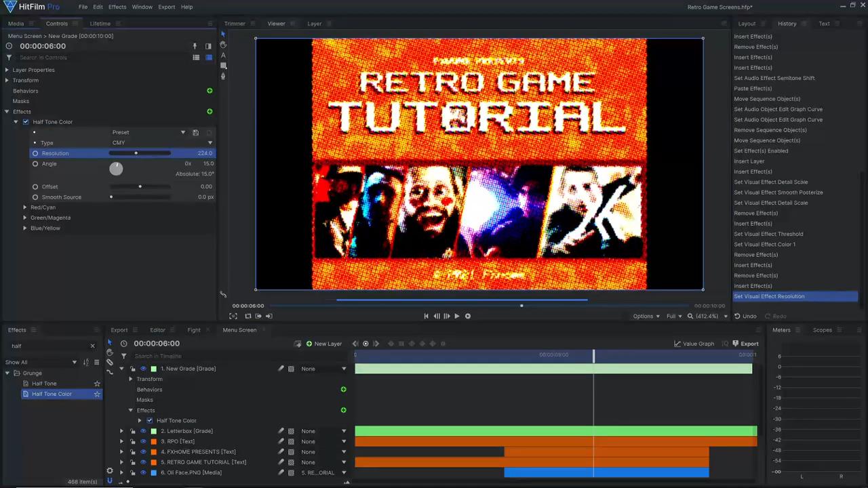Enable keyframing for Angle property
Screen dimensions: 868x488
tap(35, 163)
